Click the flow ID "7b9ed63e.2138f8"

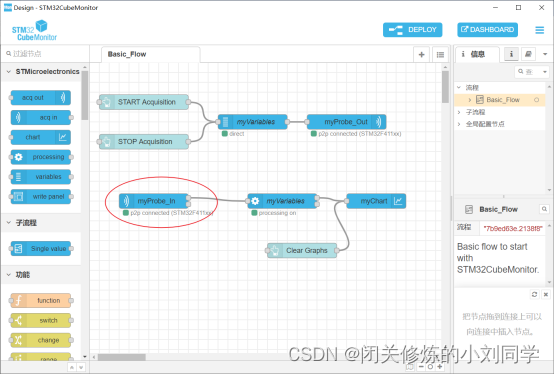512,228
